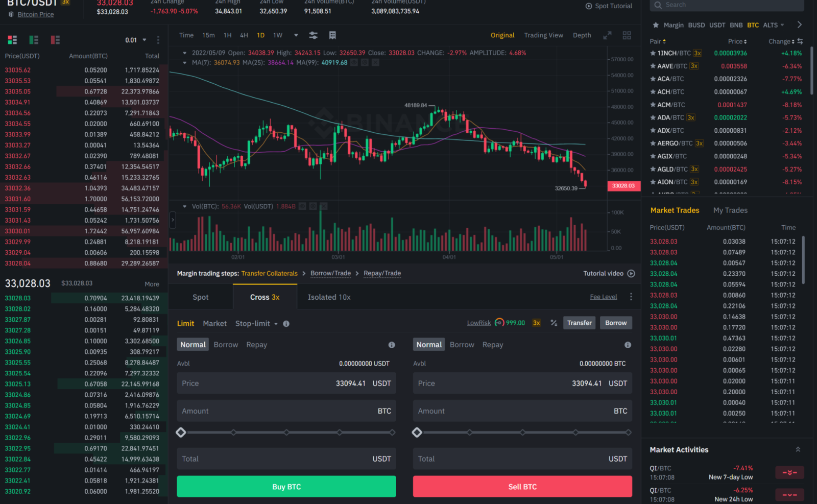Show only buy orders in order book
Viewport: 817px width, 504px height.
[34, 40]
